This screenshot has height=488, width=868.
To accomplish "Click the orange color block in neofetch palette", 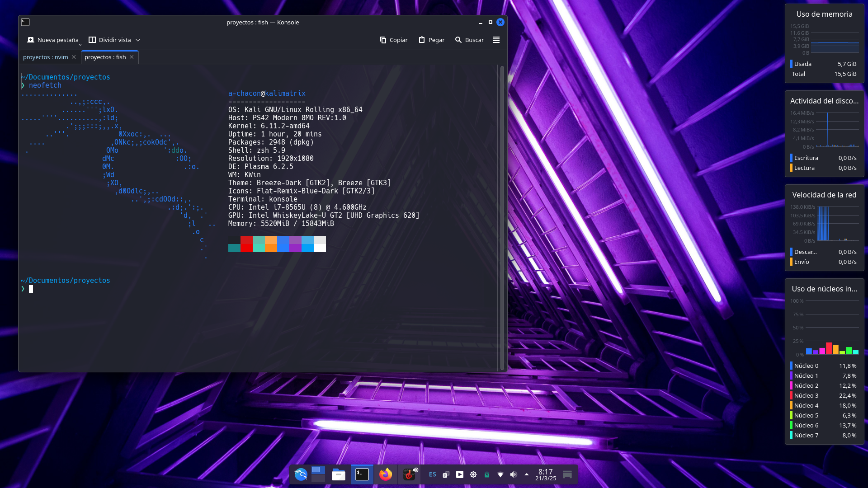I will pos(271,244).
